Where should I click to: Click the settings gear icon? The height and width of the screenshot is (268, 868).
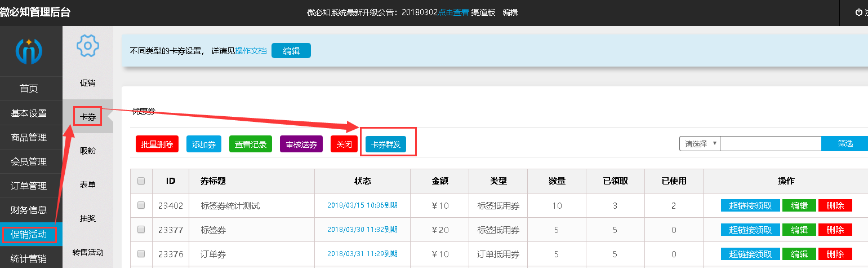coord(87,45)
